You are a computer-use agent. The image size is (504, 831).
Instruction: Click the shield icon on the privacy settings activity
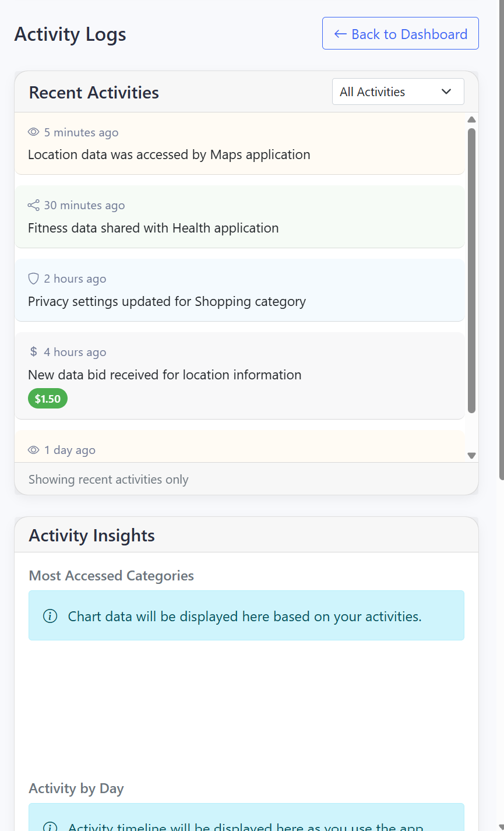tap(33, 278)
